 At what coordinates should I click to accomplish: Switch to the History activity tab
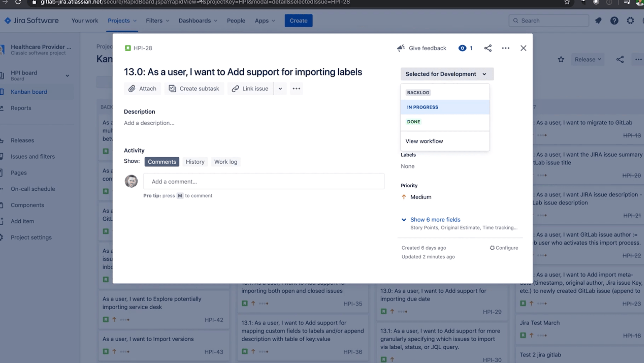click(x=195, y=162)
